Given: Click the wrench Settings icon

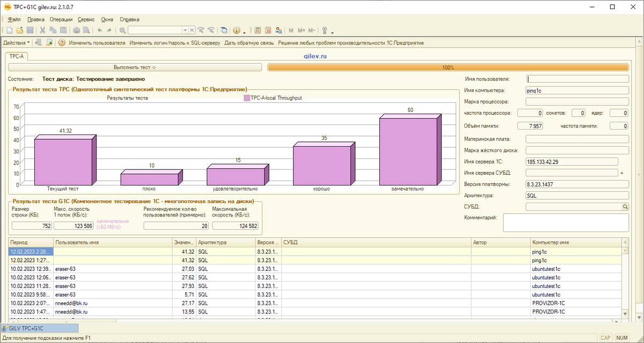Looking at the screenshot, I should pyautogui.click(x=325, y=31).
